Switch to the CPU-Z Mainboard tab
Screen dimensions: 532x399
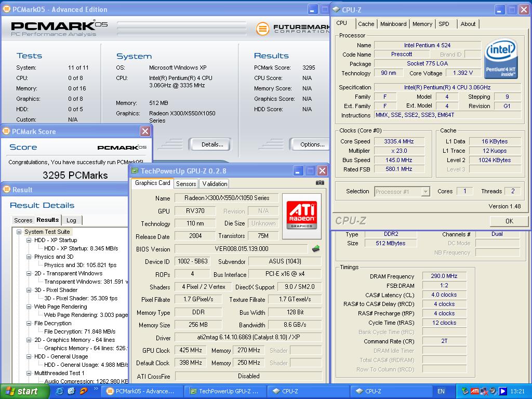(393, 24)
